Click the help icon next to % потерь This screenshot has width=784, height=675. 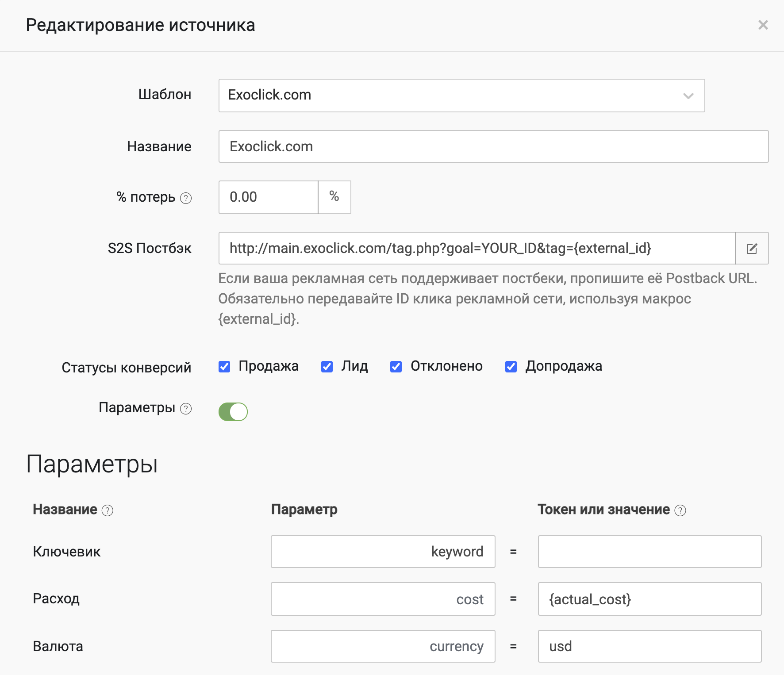pos(186,198)
